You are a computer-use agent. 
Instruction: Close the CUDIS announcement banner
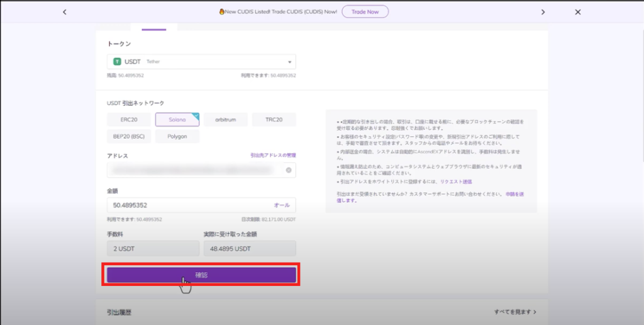pos(578,12)
